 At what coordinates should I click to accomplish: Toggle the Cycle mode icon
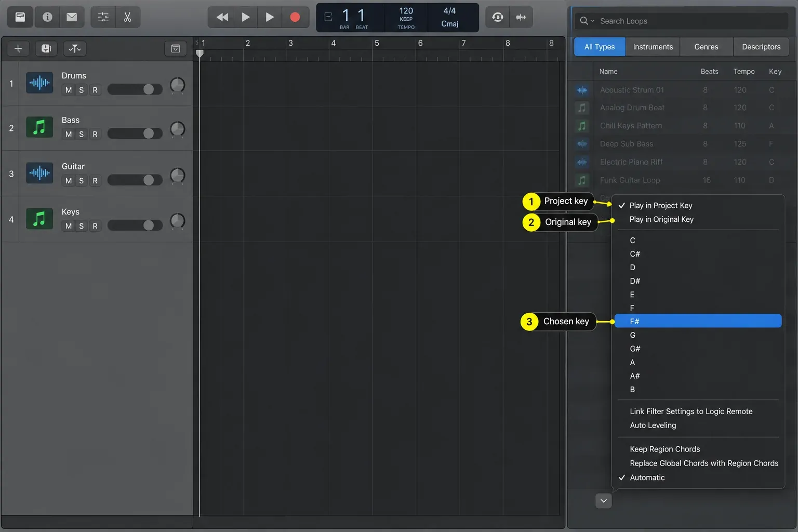click(497, 17)
